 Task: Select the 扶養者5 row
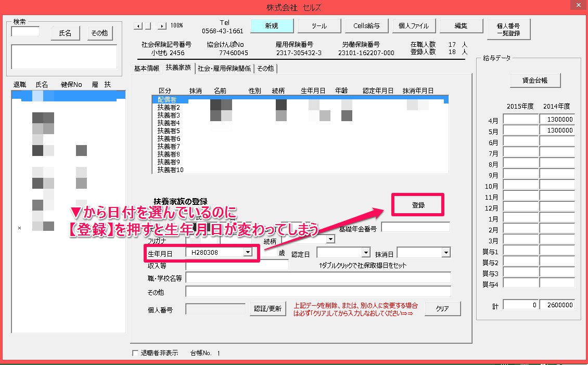coord(300,131)
